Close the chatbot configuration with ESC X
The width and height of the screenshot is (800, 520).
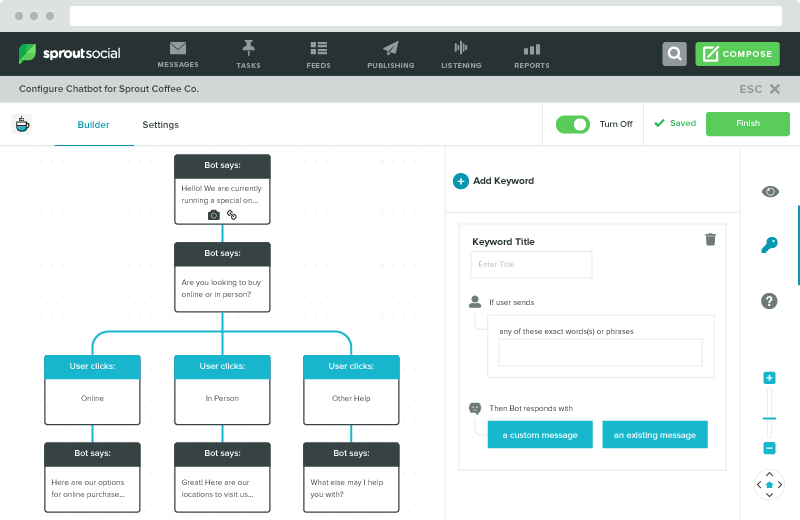click(760, 89)
